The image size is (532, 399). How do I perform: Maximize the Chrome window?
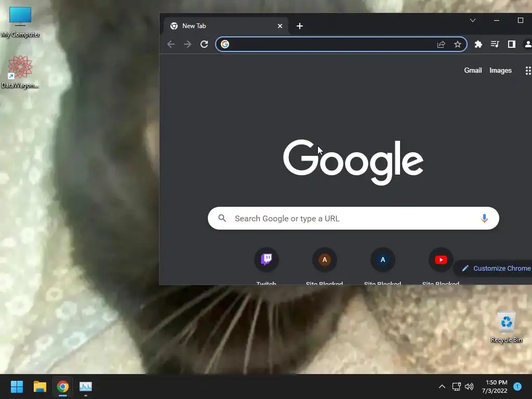pyautogui.click(x=521, y=20)
